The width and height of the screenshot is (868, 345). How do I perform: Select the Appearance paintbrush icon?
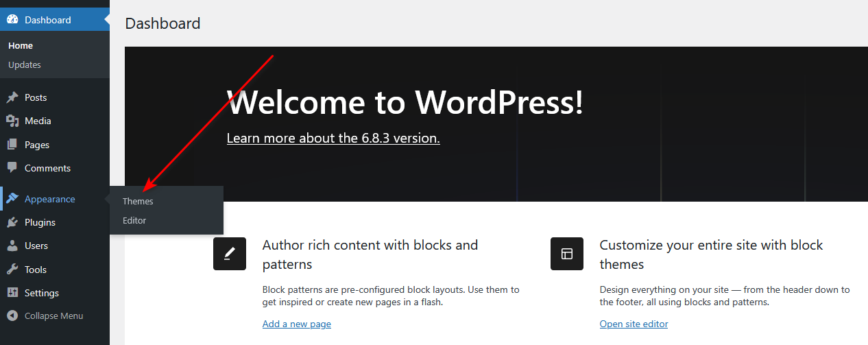12,199
